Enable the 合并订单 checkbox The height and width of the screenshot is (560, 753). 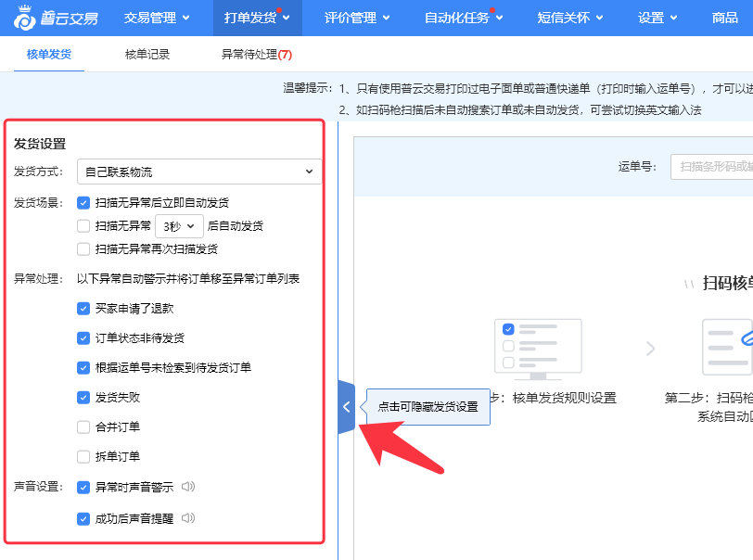click(x=83, y=427)
